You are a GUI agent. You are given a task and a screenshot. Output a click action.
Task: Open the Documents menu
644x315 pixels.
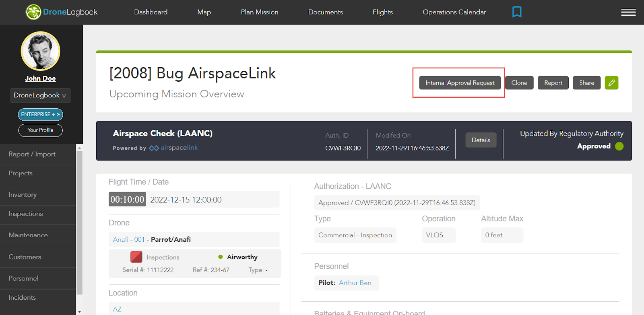click(326, 12)
